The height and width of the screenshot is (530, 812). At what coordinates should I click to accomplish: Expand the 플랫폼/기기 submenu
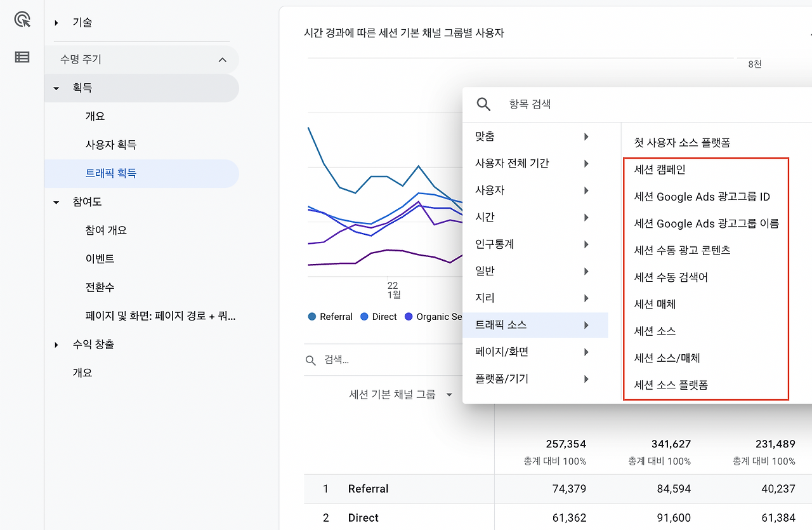pos(586,378)
